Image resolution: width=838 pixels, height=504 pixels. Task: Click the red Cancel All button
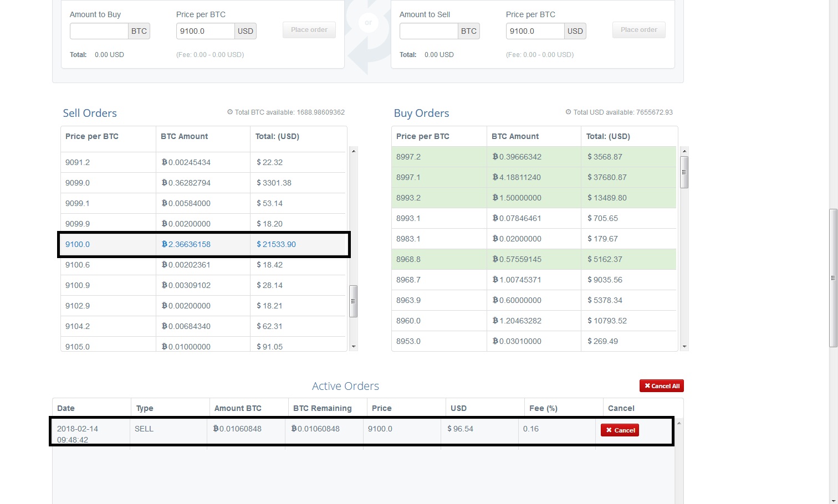click(x=661, y=386)
